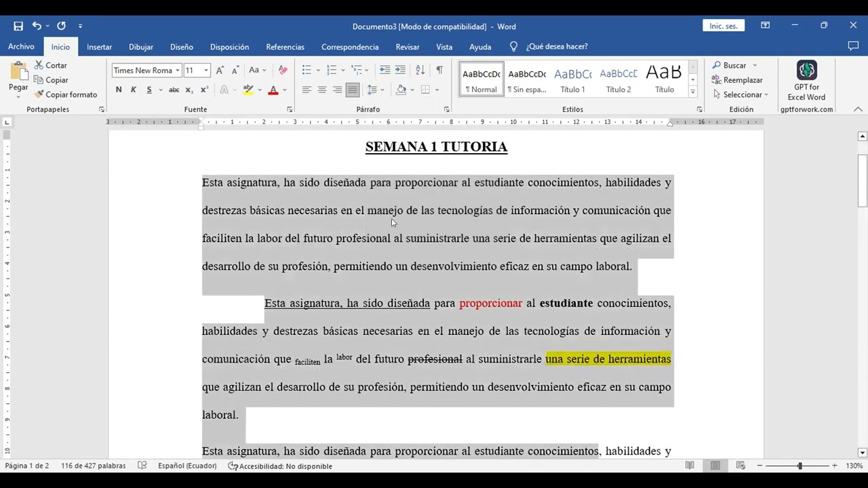Apply Título 1 style
This screenshot has height=488, width=868.
[573, 79]
